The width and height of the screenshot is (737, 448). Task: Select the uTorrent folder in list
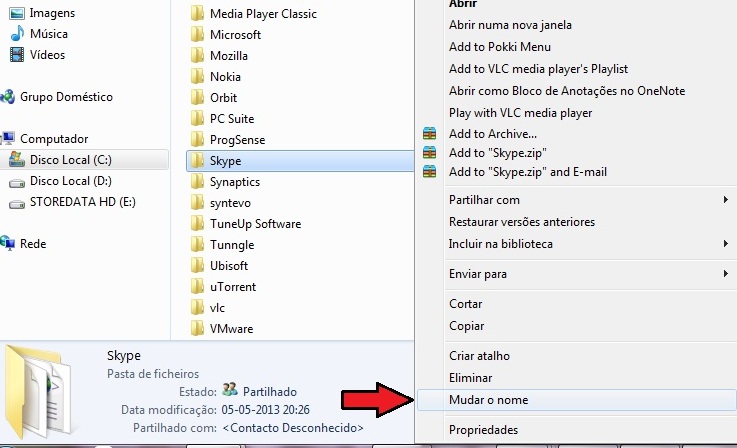pos(232,287)
